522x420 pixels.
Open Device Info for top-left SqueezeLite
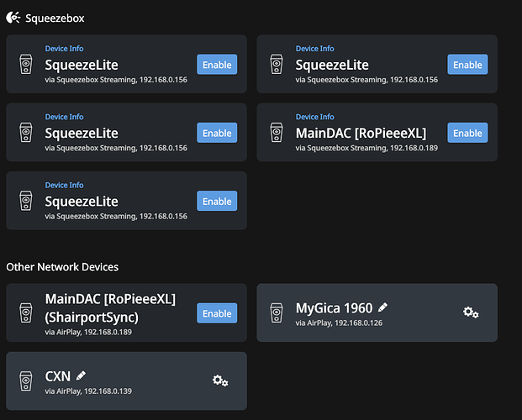coord(64,49)
